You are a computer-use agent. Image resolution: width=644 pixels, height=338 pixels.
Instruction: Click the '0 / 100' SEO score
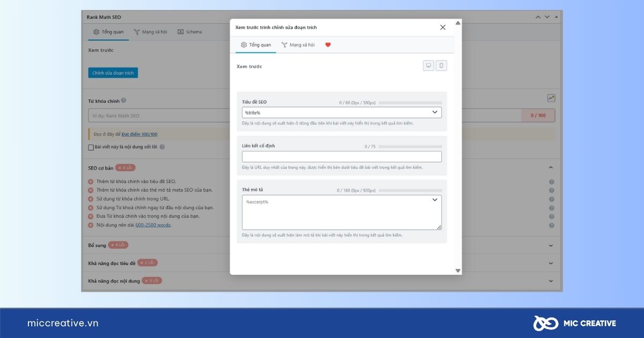point(538,115)
